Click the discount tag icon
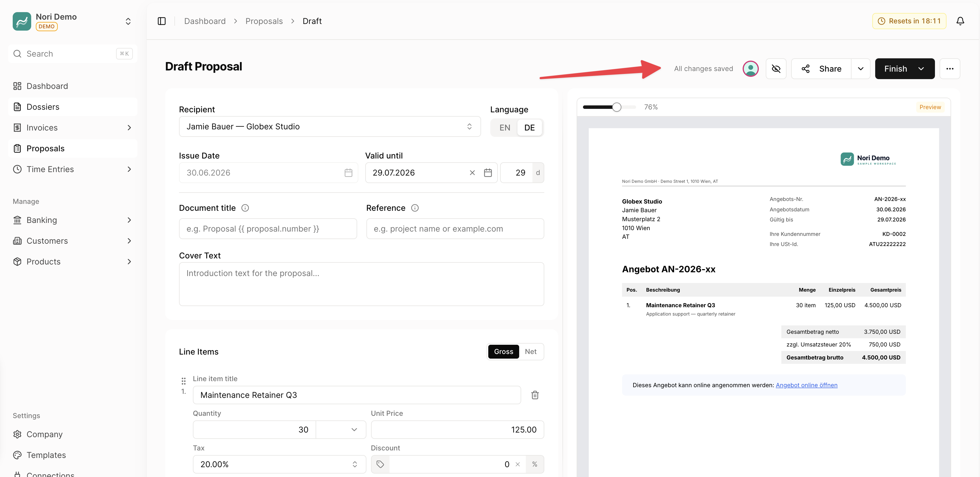Screen dimensions: 980x477 point(380,464)
